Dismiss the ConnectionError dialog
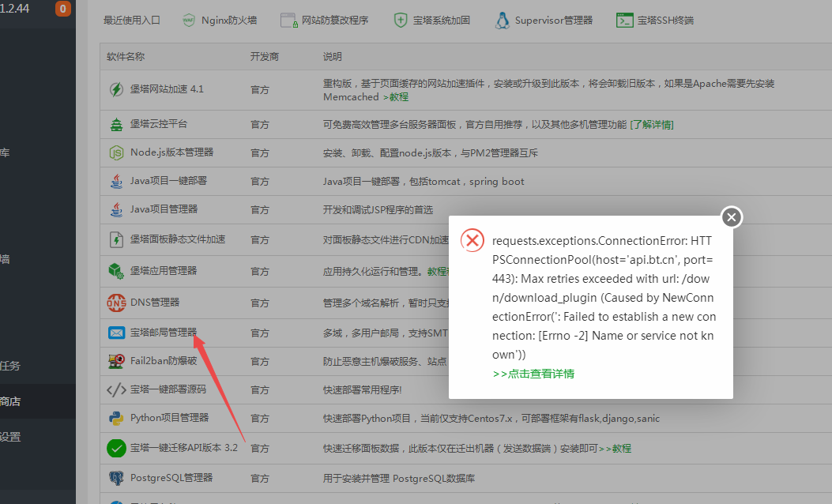The image size is (832, 504). pyautogui.click(x=731, y=216)
